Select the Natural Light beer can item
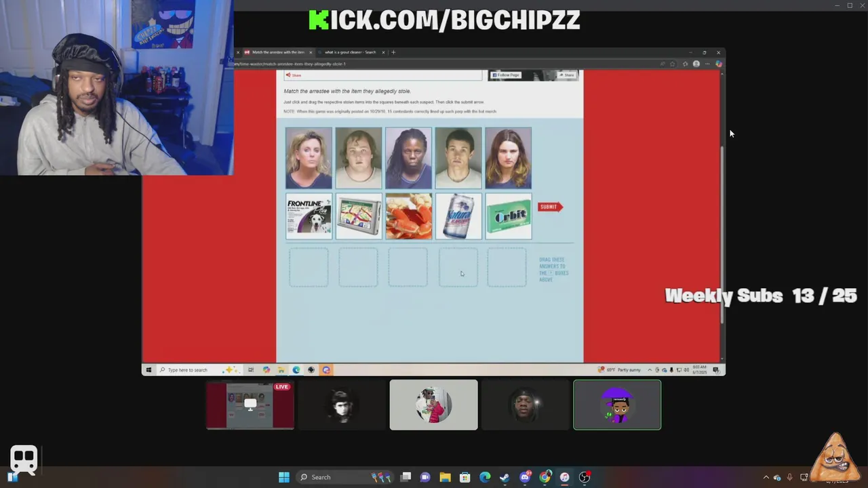Screen dimensions: 868x488 click(458, 217)
